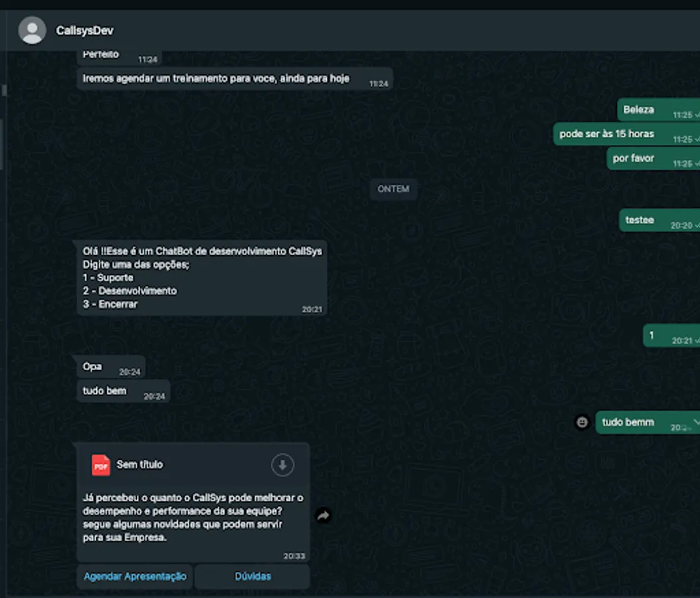Image resolution: width=700 pixels, height=598 pixels.
Task: Download the Sem título PDF file
Action: [282, 465]
